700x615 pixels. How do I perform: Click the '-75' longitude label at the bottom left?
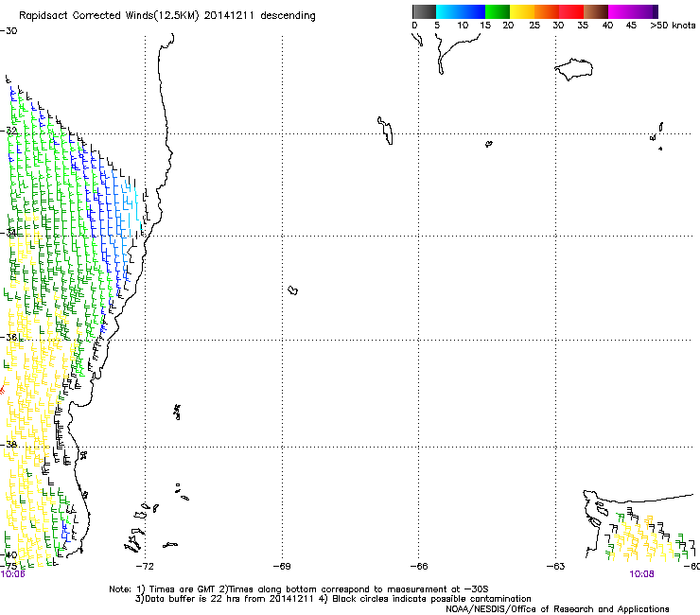point(8,566)
